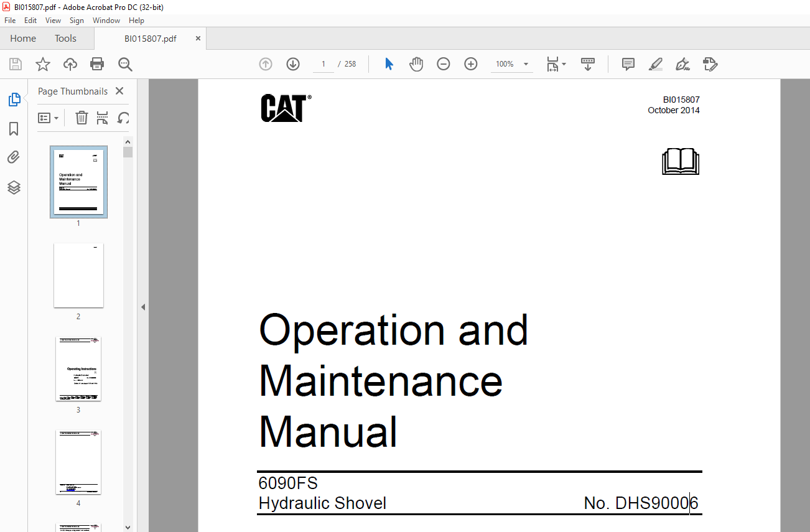
Task: Add a comment sticky note
Action: pyautogui.click(x=628, y=64)
